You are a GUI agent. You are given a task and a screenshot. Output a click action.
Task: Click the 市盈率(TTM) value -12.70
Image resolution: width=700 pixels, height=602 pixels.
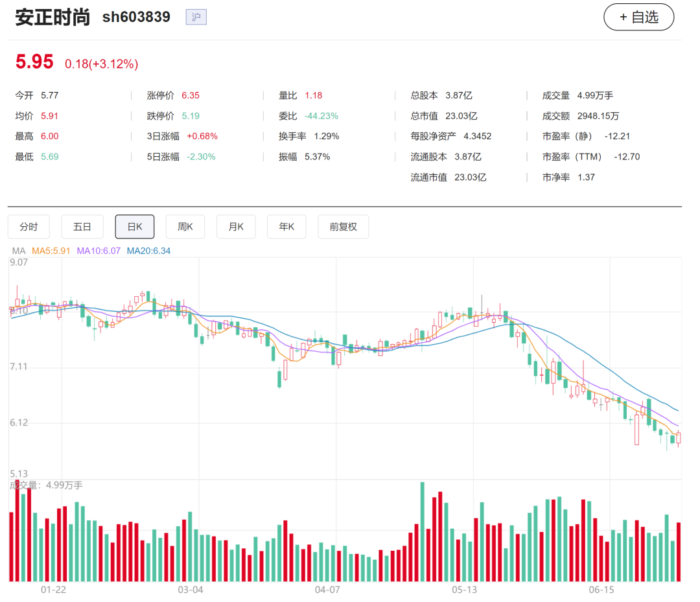[627, 157]
